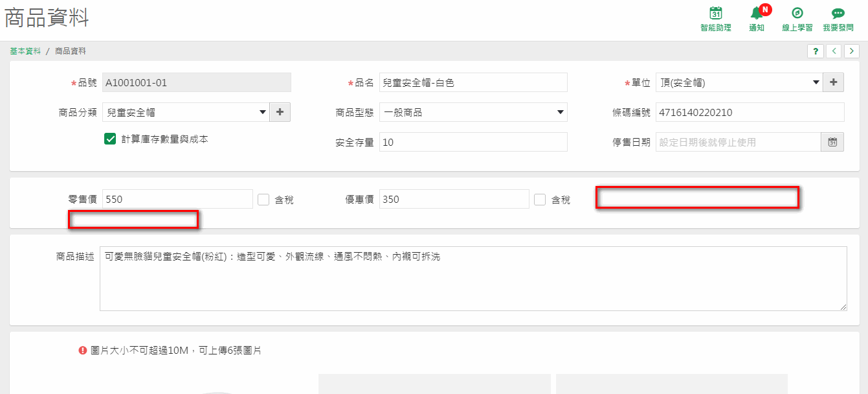Click the 條碼編號 field 4716140220210
Screen dimensions: 868x394
[750, 112]
